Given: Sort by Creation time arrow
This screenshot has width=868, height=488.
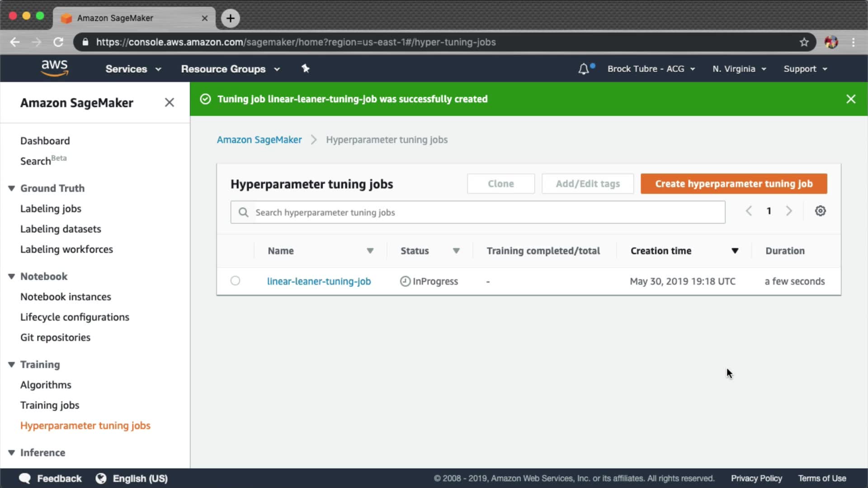Looking at the screenshot, I should (x=735, y=251).
